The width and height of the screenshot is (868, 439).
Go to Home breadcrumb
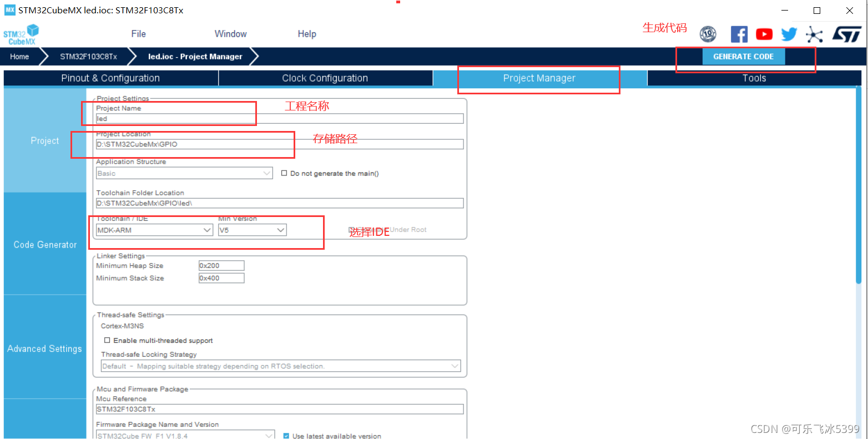tap(19, 57)
